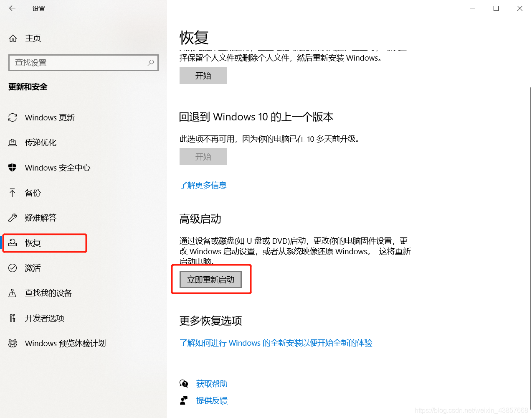Screen dimensions: 532x418
Task: Open Windows 安全中心
Action: pyautogui.click(x=57, y=168)
